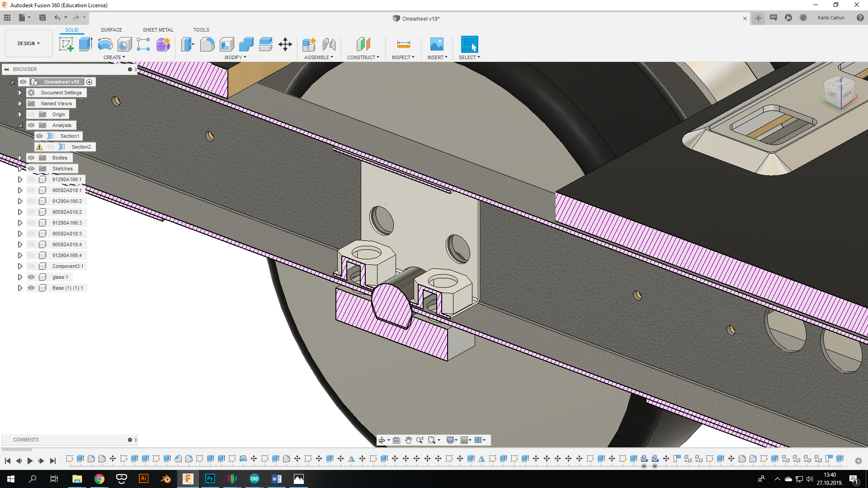
Task: Play the timeline history
Action: pyautogui.click(x=30, y=461)
